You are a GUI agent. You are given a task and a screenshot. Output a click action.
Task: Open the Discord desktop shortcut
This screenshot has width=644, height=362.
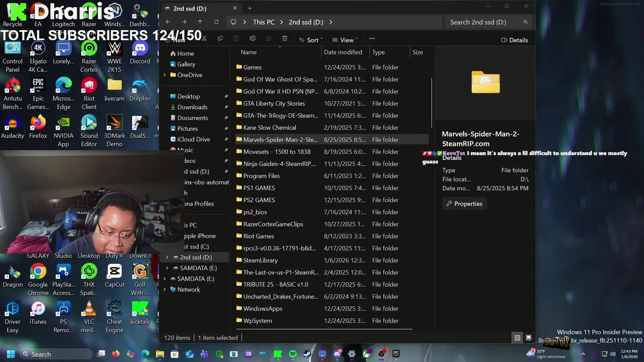tap(140, 52)
